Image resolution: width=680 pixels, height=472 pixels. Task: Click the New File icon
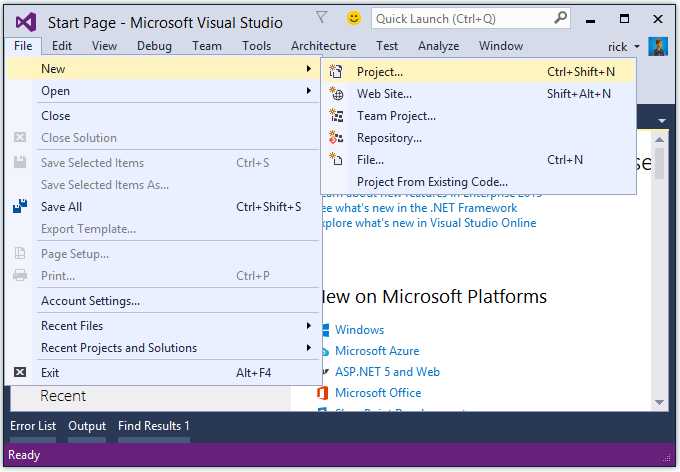(336, 160)
